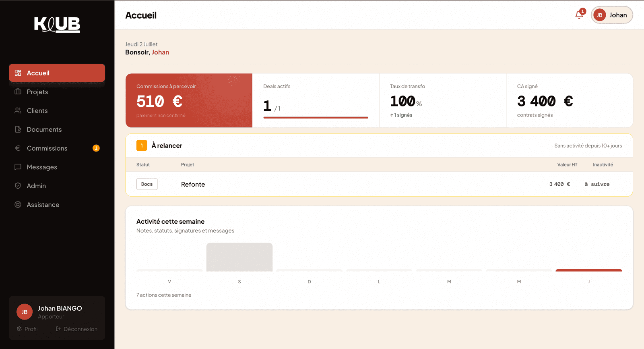Click the Assistance lifebuoy icon
This screenshot has width=644, height=349.
pyautogui.click(x=18, y=205)
